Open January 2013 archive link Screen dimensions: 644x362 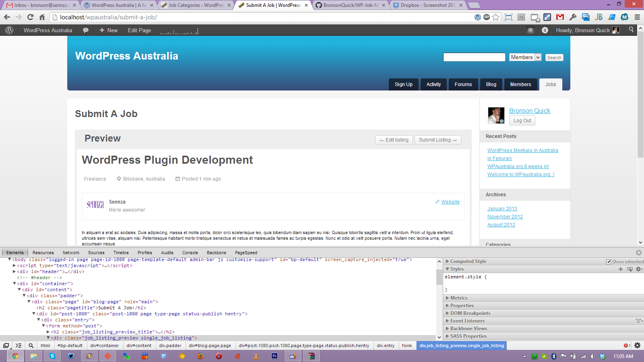[x=502, y=209]
